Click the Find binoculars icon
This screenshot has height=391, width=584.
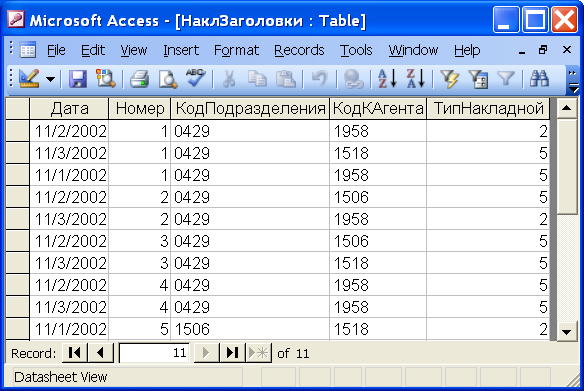click(539, 79)
